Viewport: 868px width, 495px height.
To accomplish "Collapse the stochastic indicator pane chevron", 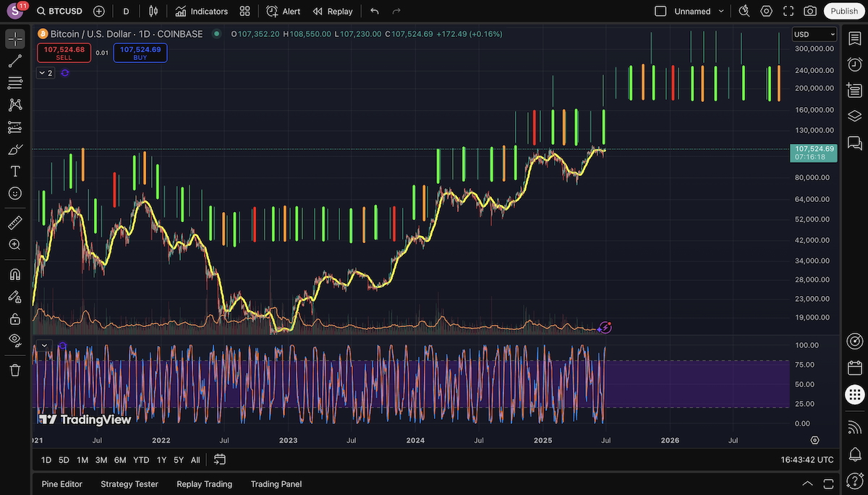I will (43, 345).
